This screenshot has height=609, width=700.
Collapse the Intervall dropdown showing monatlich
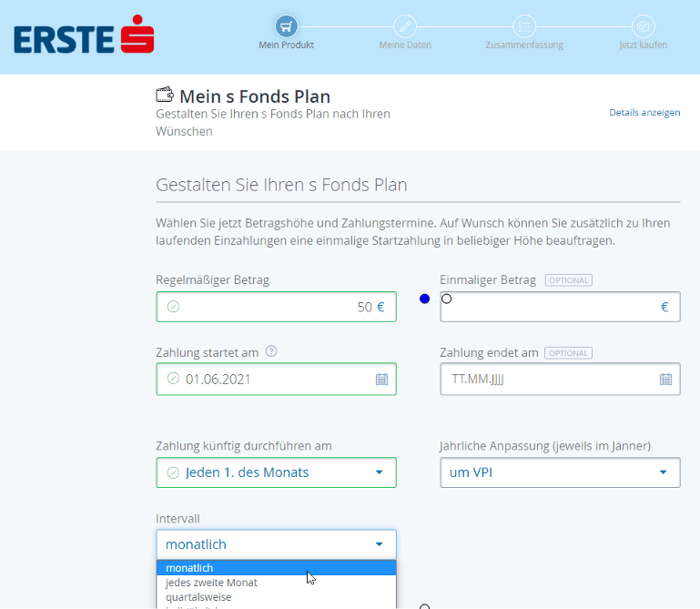click(277, 544)
